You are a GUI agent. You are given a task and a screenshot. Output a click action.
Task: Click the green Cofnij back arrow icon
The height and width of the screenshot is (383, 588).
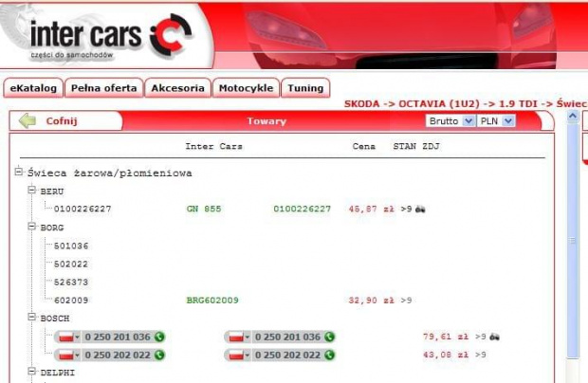(x=28, y=120)
